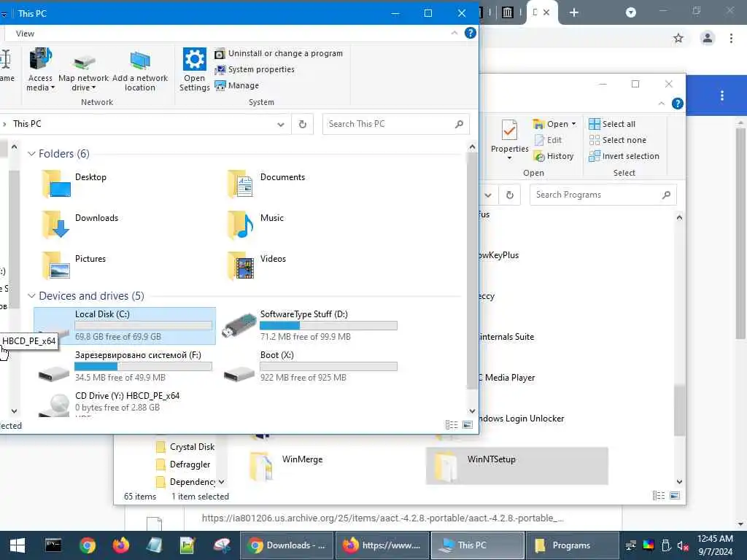Switch This PC to large icons view
Image resolution: width=747 pixels, height=560 pixels.
point(468,425)
